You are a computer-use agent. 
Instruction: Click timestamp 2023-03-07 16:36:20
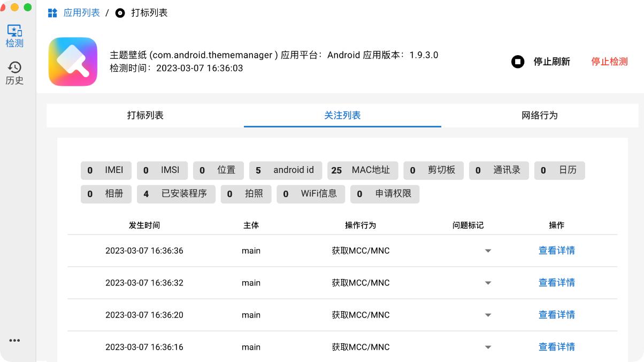[x=144, y=315]
